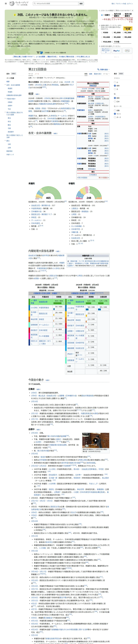138x644 pixels.
Task: Hide the 表示 appearance panel with 非表示
Action: [x=121, y=74]
